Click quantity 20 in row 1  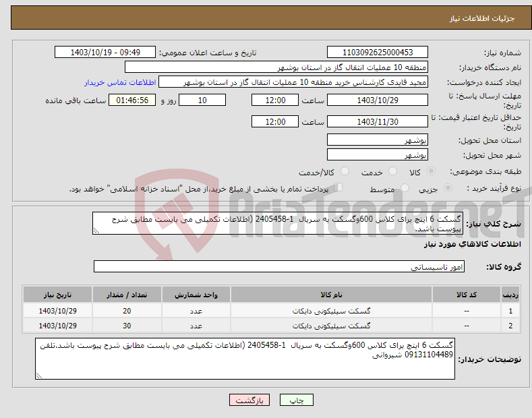click(x=127, y=311)
